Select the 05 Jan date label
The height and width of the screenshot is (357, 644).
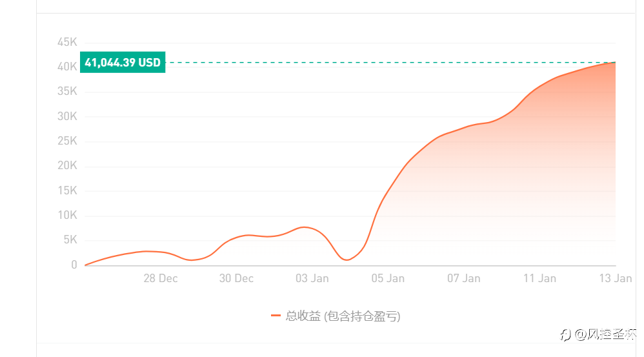pos(388,278)
